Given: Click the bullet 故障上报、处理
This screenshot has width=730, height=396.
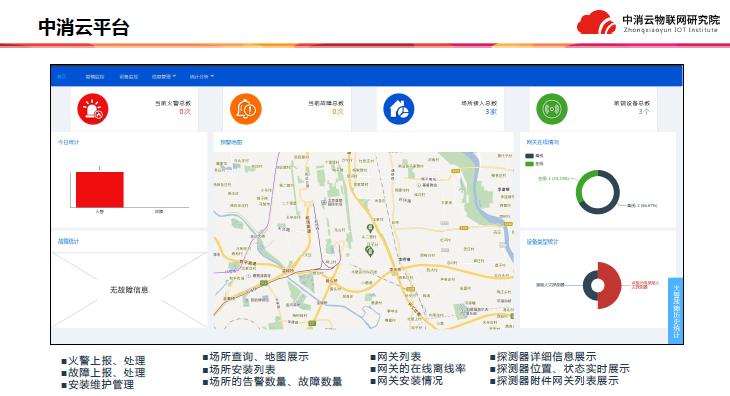Looking at the screenshot, I should pyautogui.click(x=103, y=373).
